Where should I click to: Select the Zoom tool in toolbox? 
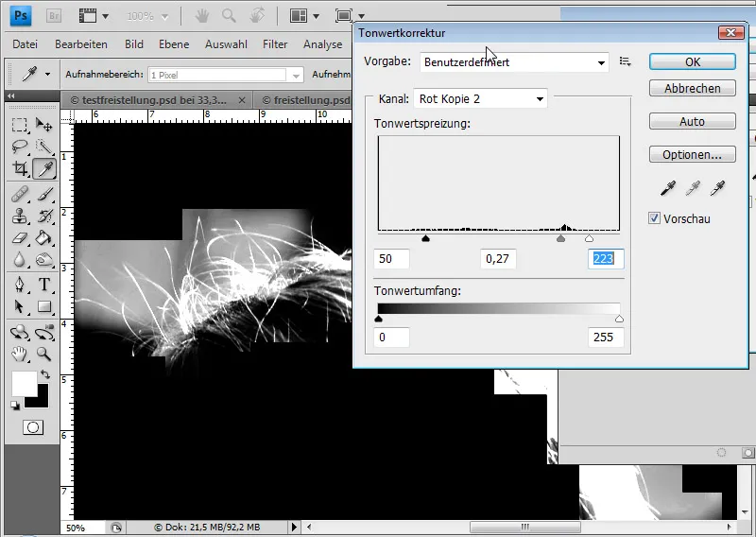[x=44, y=355]
